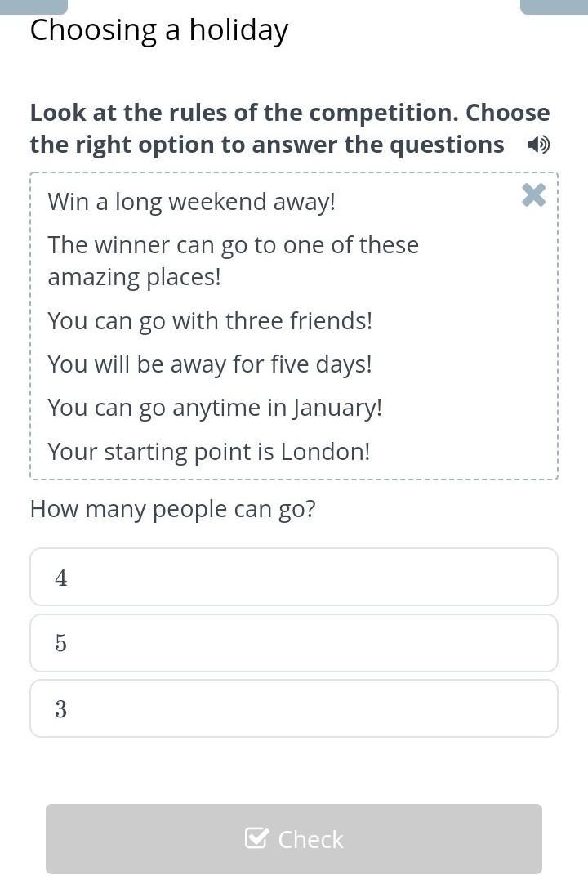Choose answer option 3

click(294, 708)
